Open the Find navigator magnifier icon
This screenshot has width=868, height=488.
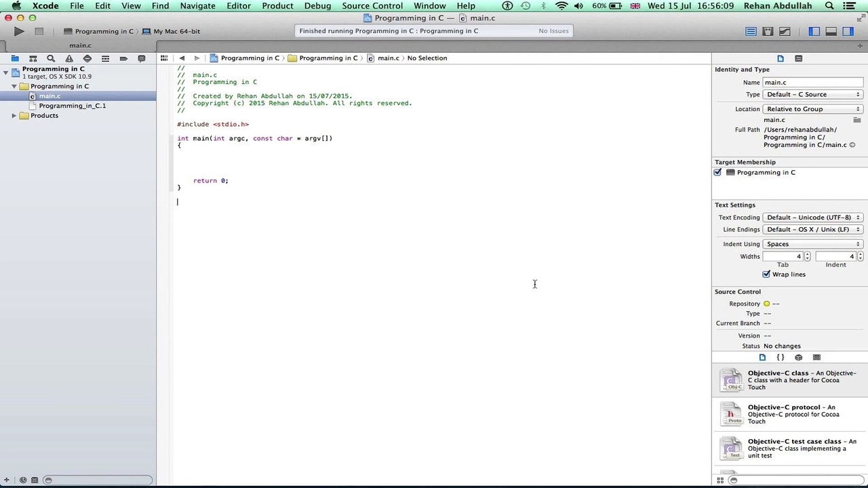[x=51, y=59]
